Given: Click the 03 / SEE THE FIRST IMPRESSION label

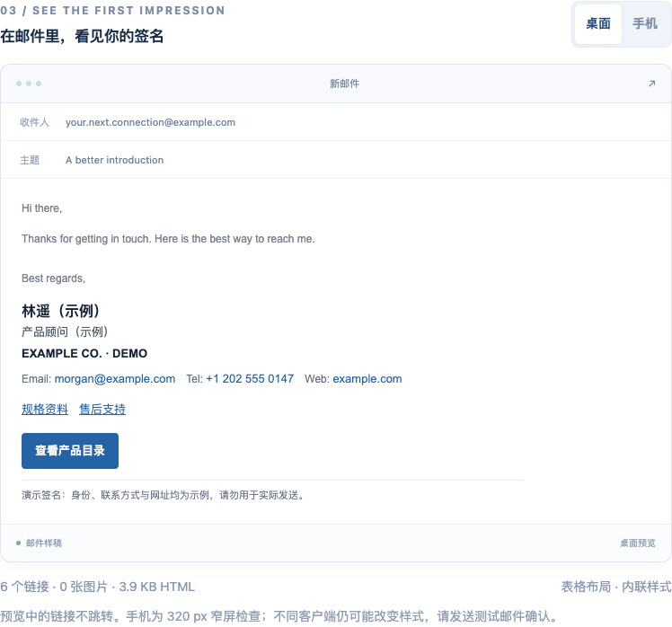Looking at the screenshot, I should [x=112, y=10].
